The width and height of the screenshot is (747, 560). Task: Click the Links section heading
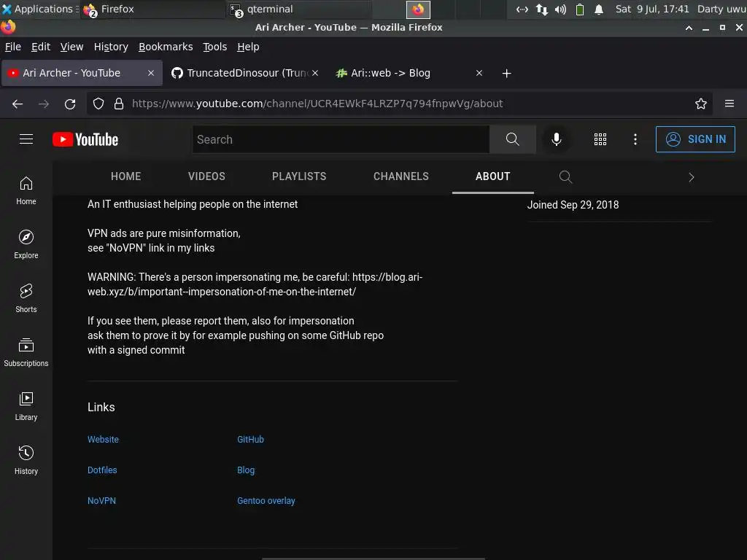pyautogui.click(x=101, y=407)
